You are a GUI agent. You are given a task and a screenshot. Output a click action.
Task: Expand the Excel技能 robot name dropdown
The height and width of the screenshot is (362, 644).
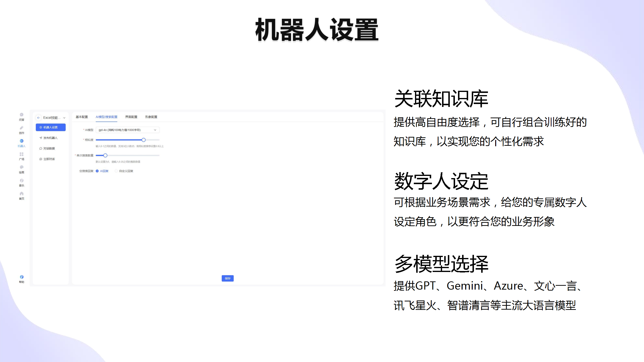point(64,118)
